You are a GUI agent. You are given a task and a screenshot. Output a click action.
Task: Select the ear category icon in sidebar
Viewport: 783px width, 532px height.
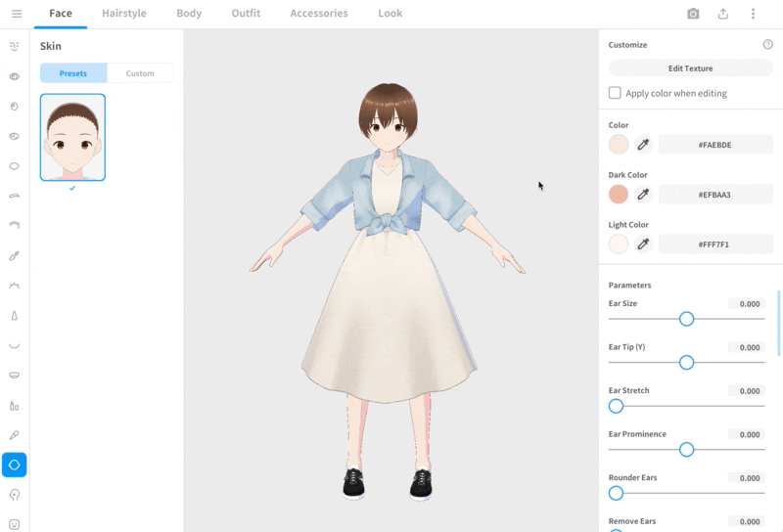(15, 495)
